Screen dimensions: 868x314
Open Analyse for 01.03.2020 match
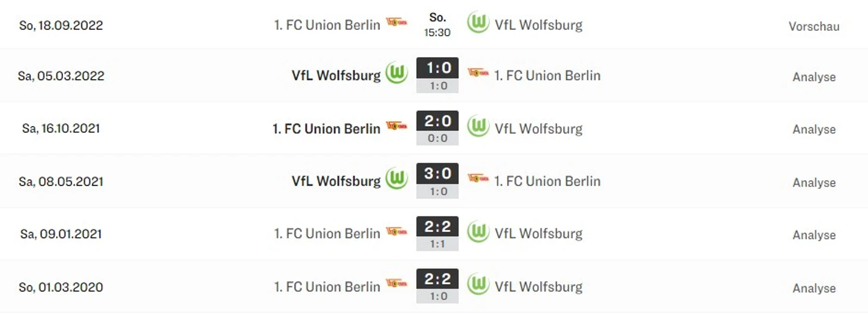pos(814,288)
